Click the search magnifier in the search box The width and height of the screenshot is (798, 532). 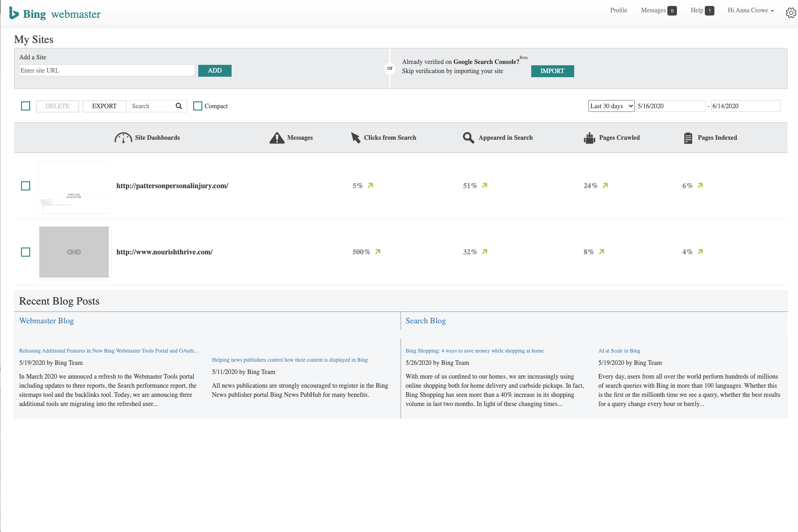(179, 106)
